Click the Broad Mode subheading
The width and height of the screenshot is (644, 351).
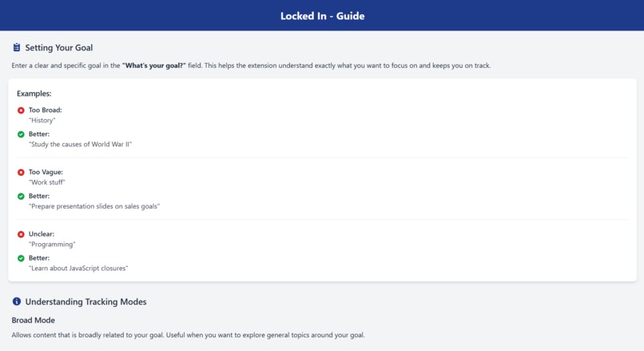click(x=34, y=320)
